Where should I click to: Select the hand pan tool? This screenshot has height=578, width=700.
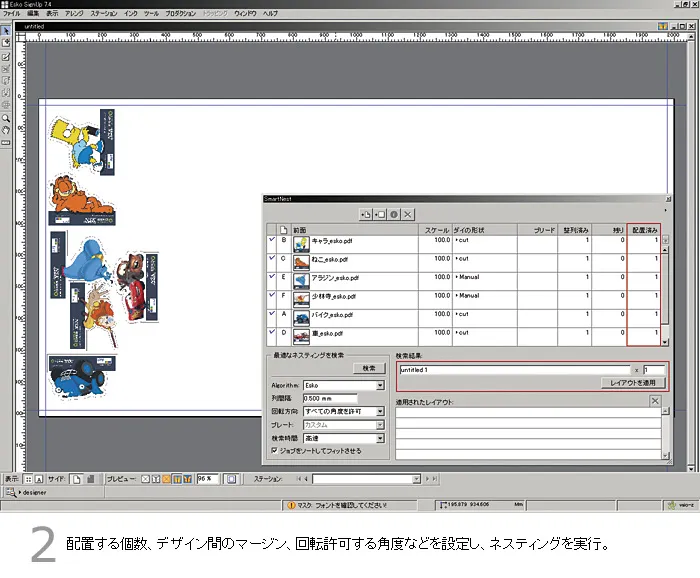click(x=6, y=129)
